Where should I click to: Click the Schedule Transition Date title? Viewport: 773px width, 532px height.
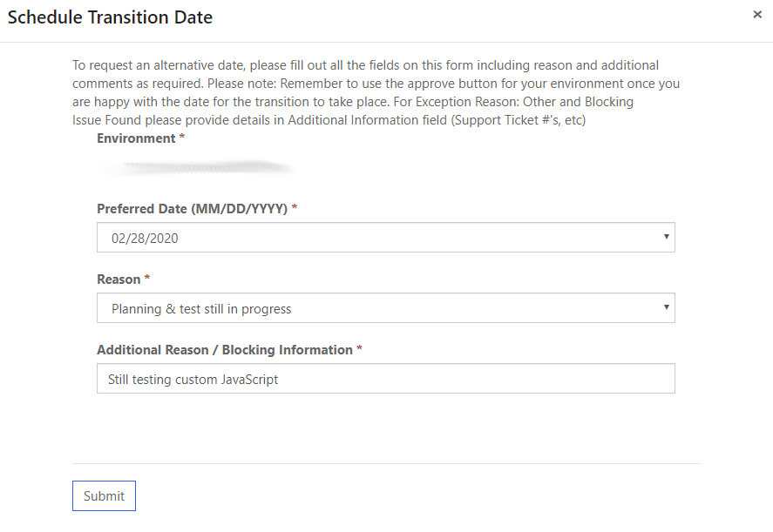pyautogui.click(x=110, y=17)
